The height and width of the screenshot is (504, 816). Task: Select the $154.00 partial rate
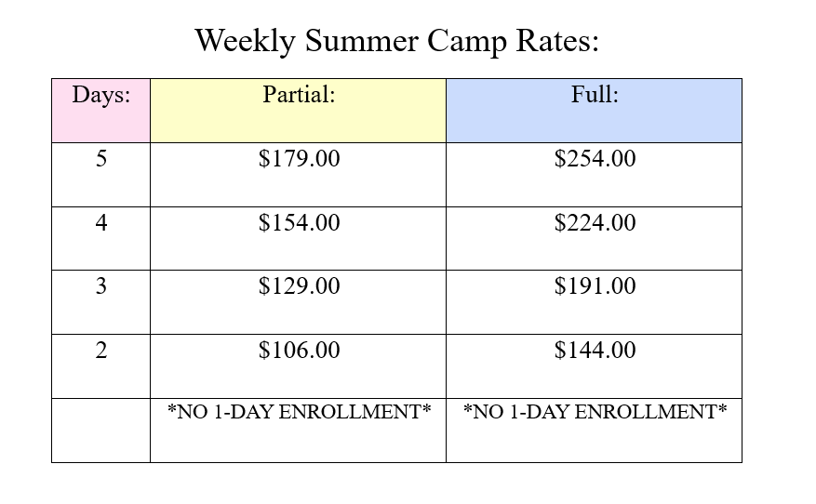[299, 223]
